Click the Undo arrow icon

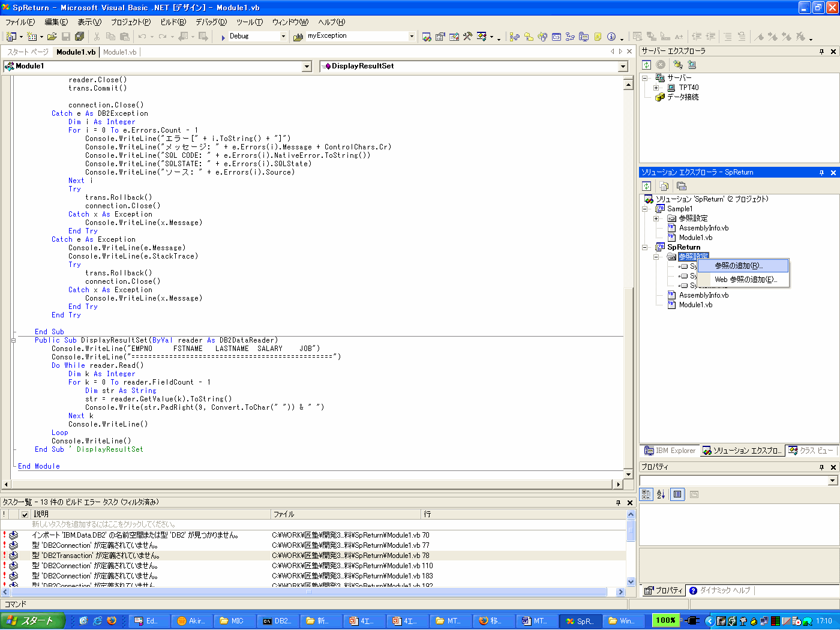(x=142, y=37)
